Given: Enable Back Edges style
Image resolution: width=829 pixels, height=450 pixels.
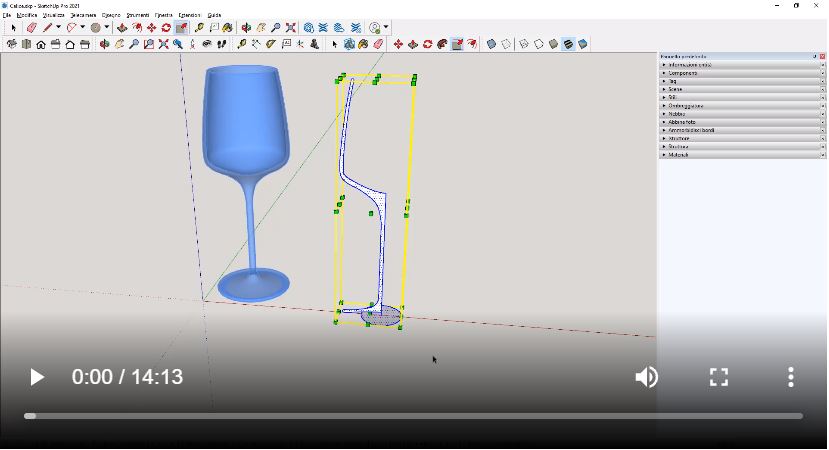Looking at the screenshot, I should 506,44.
